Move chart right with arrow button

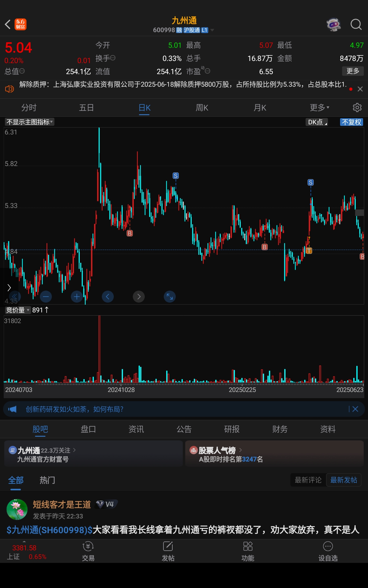[139, 296]
